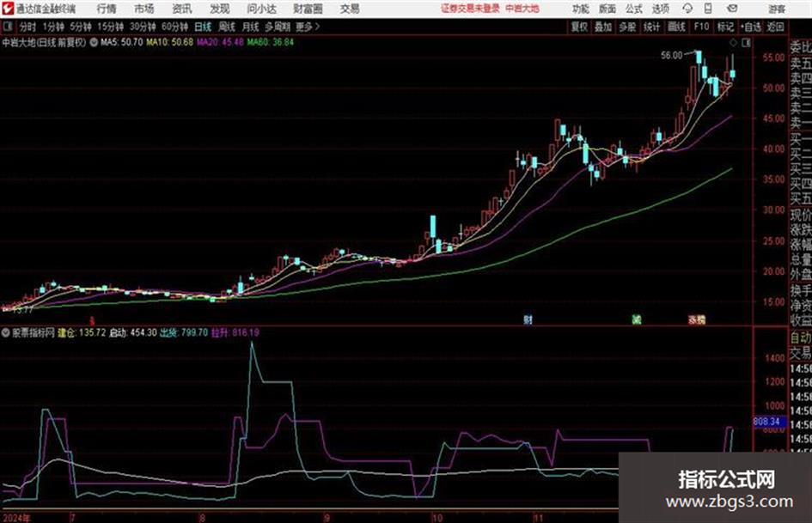812x523 pixels.
Task: Click the 56.00 high price label
Action: point(672,56)
